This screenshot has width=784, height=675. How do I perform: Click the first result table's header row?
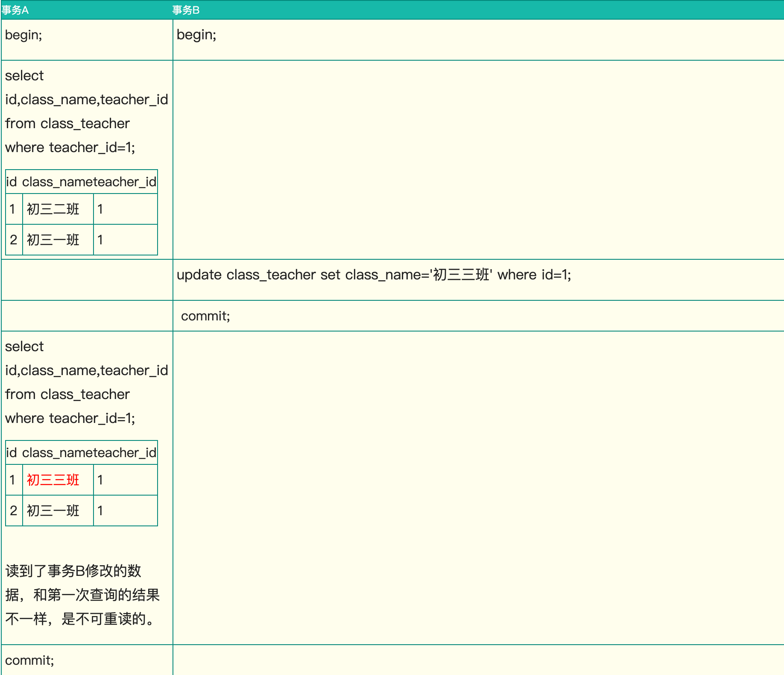81,182
